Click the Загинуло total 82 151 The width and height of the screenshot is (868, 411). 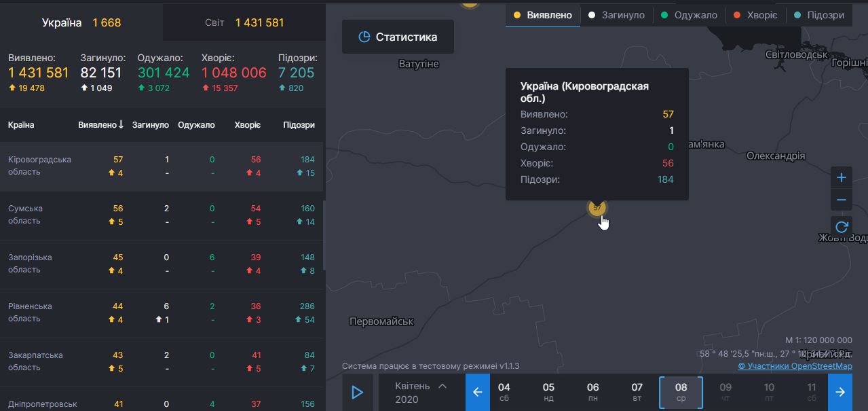point(101,73)
